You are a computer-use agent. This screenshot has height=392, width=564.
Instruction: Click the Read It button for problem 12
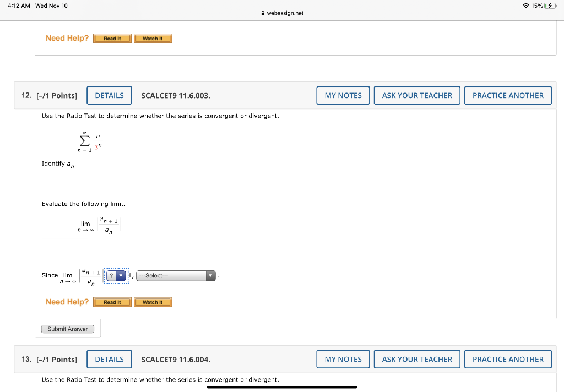(112, 302)
